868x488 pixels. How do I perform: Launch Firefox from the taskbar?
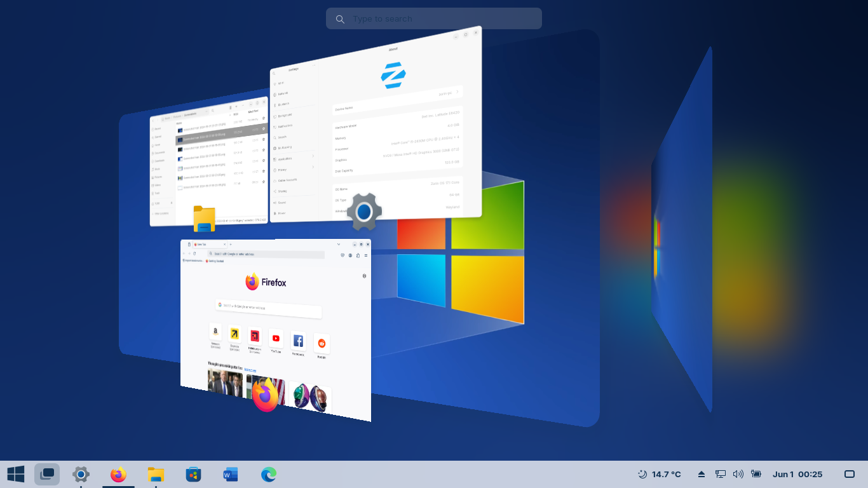click(x=118, y=474)
